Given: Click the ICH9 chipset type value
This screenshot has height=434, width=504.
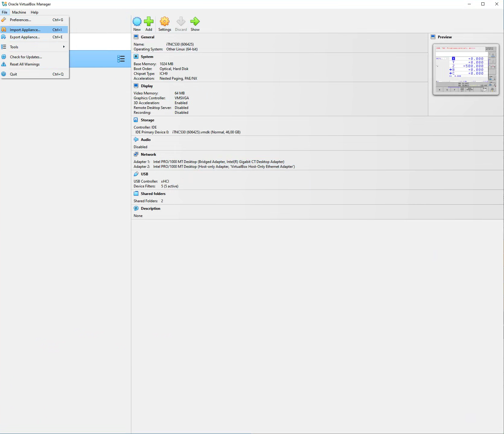Looking at the screenshot, I should pyautogui.click(x=164, y=73).
